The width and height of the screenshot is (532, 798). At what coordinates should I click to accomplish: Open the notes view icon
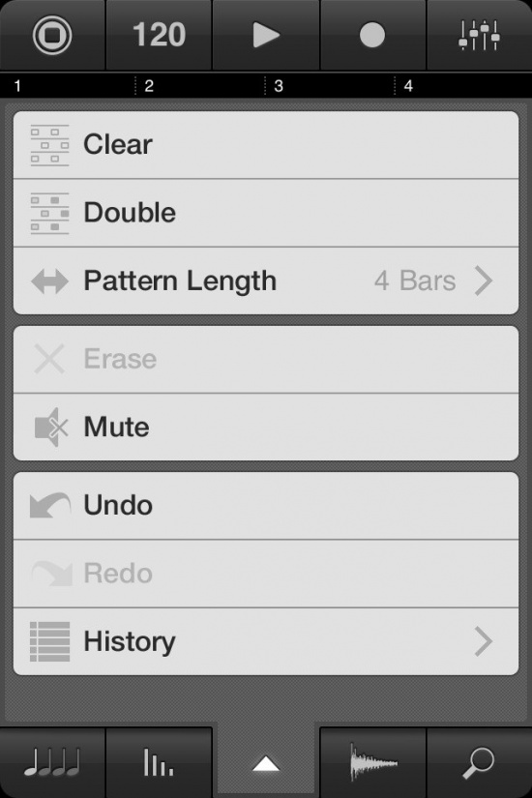click(x=52, y=762)
